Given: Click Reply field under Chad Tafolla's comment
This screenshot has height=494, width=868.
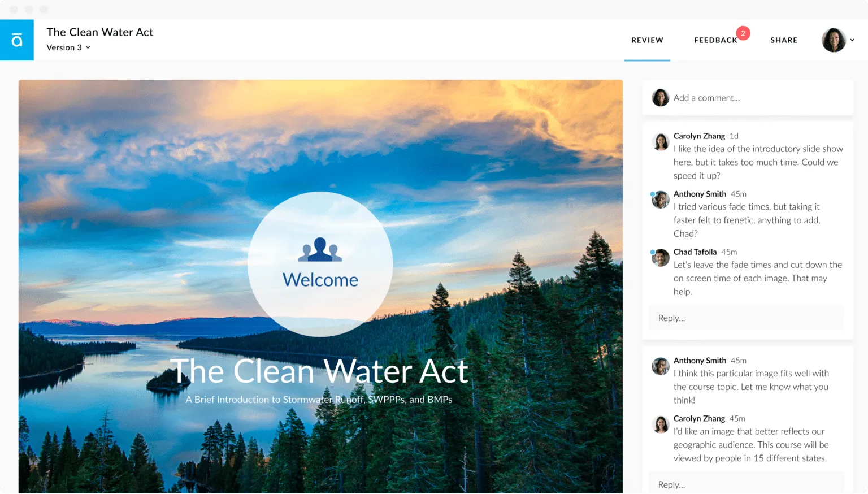Looking at the screenshot, I should click(x=747, y=318).
